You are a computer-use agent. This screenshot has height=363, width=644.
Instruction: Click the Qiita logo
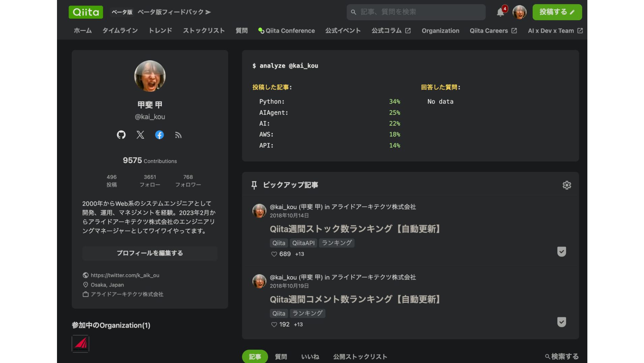pyautogui.click(x=86, y=12)
